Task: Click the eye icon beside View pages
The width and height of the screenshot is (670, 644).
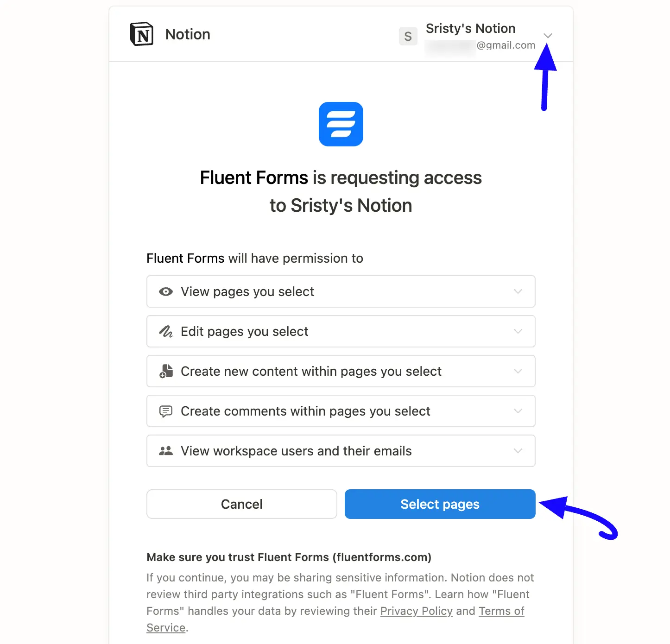Action: point(166,291)
